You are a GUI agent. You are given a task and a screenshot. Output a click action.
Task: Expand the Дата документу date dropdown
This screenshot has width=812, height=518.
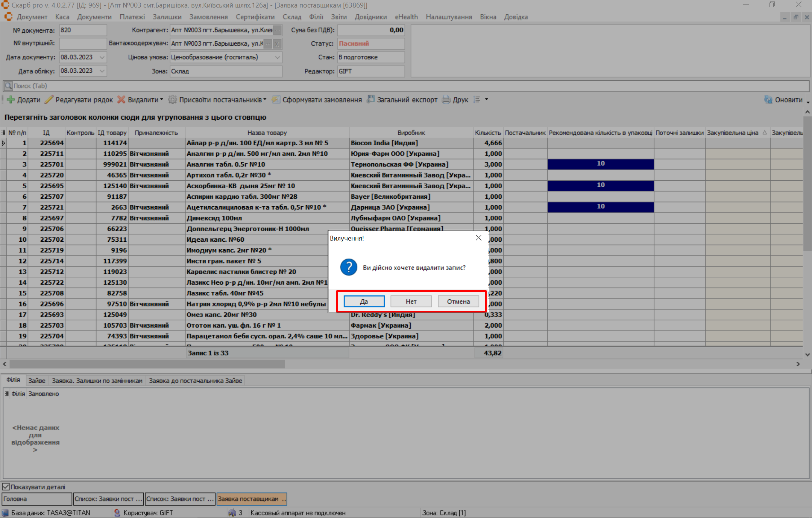(x=102, y=57)
